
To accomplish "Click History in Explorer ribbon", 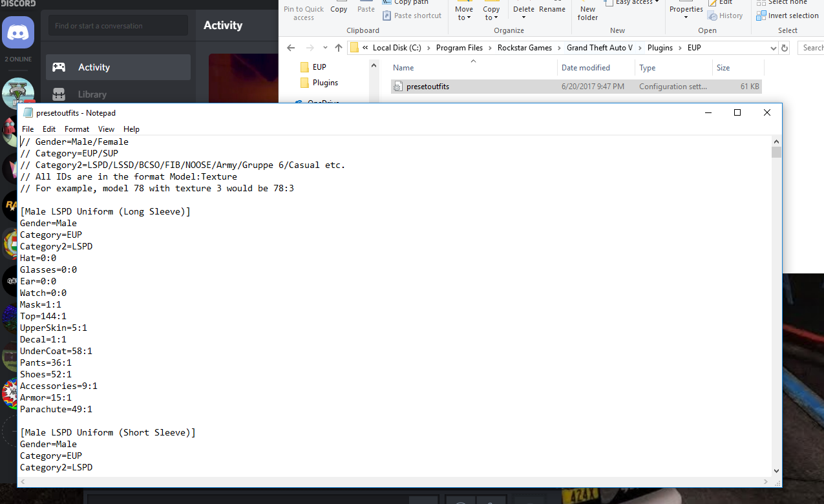I will pos(725,16).
